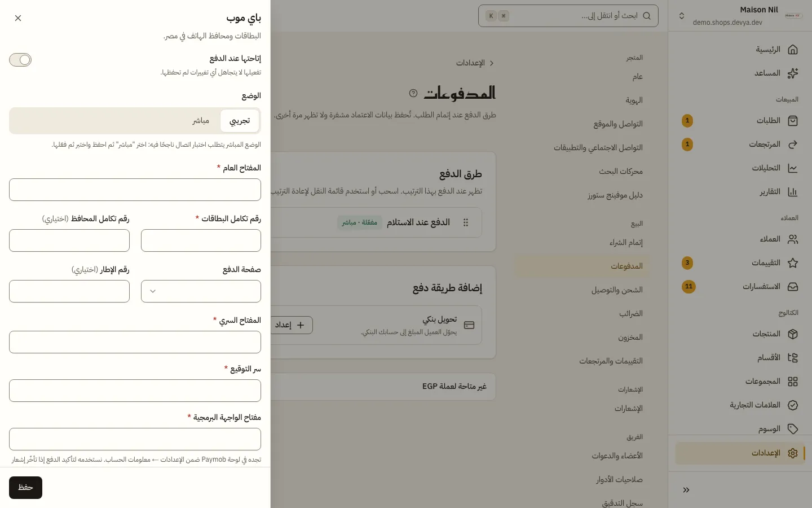This screenshot has height=508, width=812.
Task: Click إعداد button for تحويل بنكي
Action: (x=292, y=325)
